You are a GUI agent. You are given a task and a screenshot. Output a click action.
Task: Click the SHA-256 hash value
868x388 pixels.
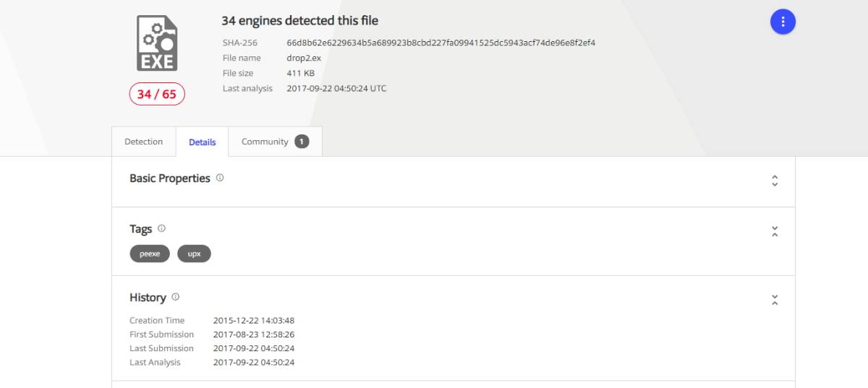[441, 43]
